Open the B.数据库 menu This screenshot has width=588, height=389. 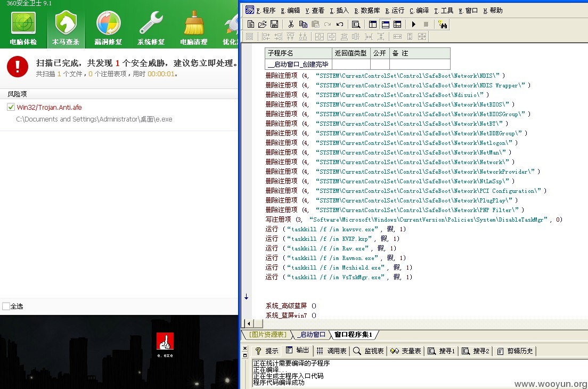(x=367, y=11)
